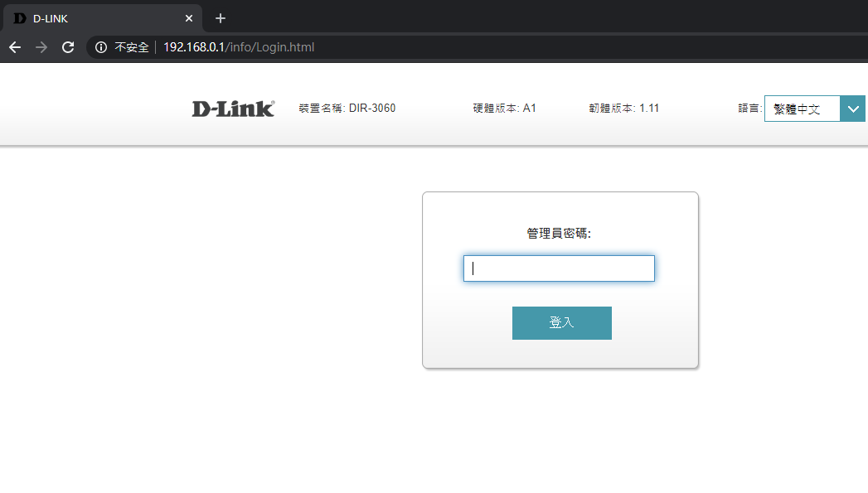Screen dimensions: 868x493
Task: Click the D-Link logo in the header
Action: point(233,109)
